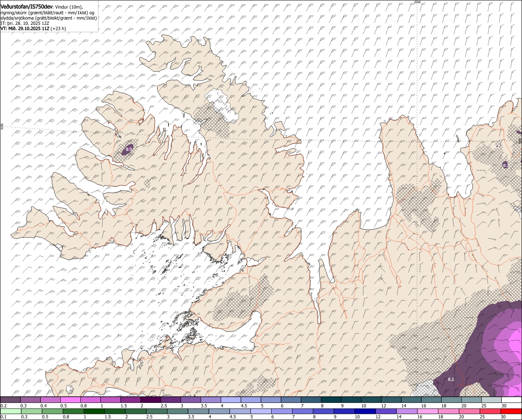Click the Veðurstofan/IS750dev title text
The width and height of the screenshot is (522, 420).
click(26, 7)
